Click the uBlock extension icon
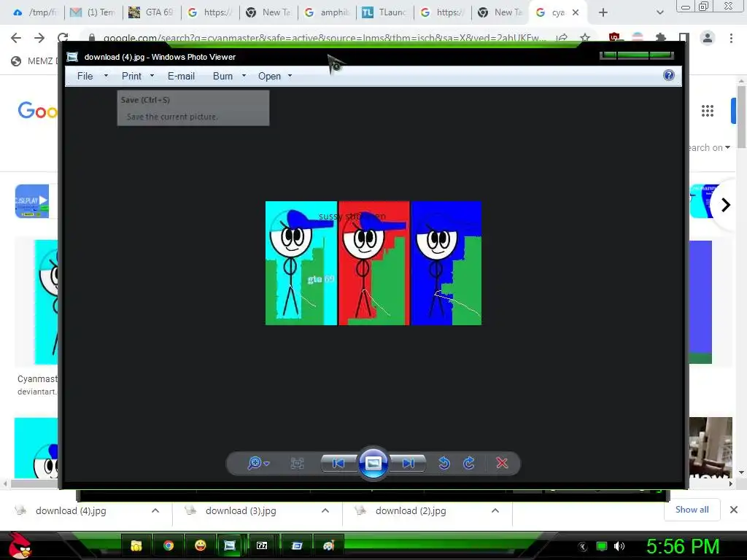This screenshot has width=747, height=560. click(614, 37)
